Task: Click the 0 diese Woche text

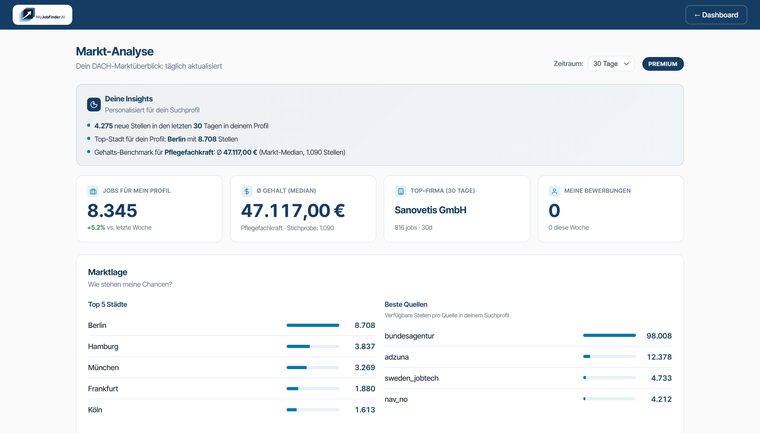Action: coord(569,227)
